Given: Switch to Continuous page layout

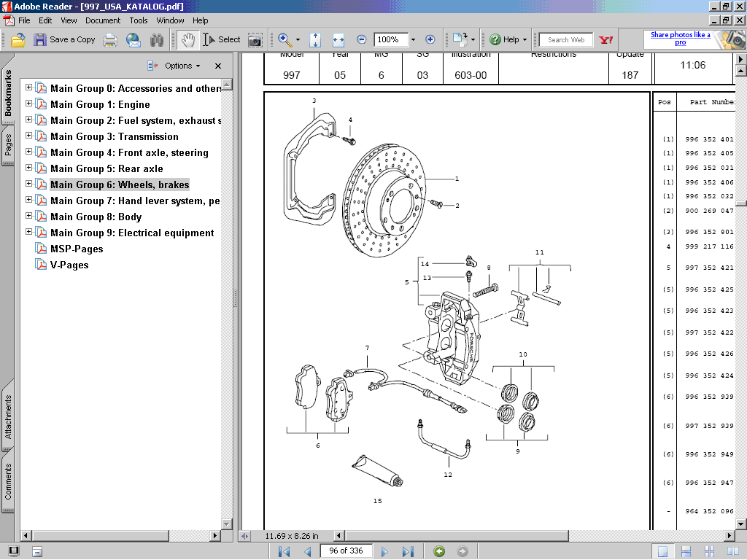Looking at the screenshot, I should [x=686, y=551].
